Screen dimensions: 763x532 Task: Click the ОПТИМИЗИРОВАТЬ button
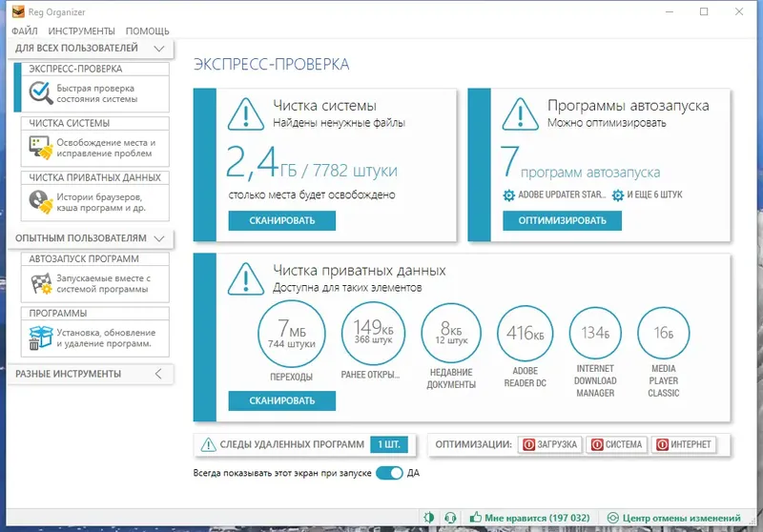coord(562,221)
